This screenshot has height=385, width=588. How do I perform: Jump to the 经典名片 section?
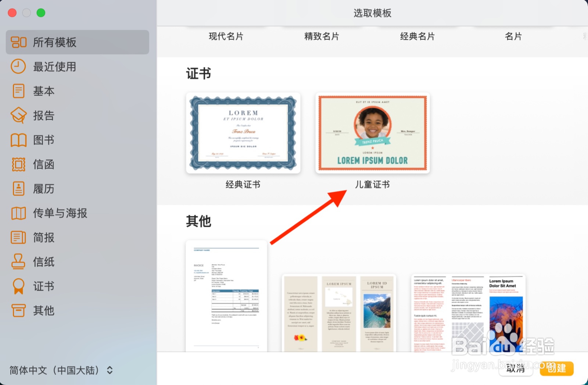[417, 36]
